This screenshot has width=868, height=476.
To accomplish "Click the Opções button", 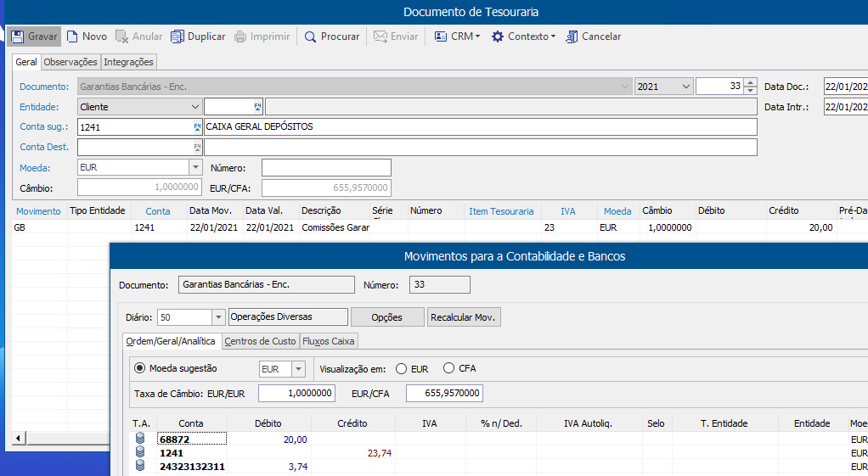I will (x=387, y=317).
